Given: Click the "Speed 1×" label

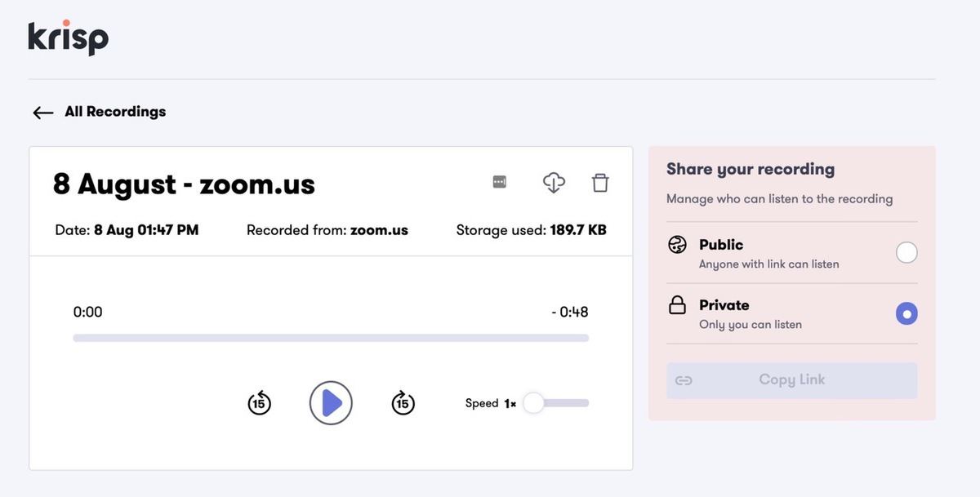Looking at the screenshot, I should coord(491,403).
